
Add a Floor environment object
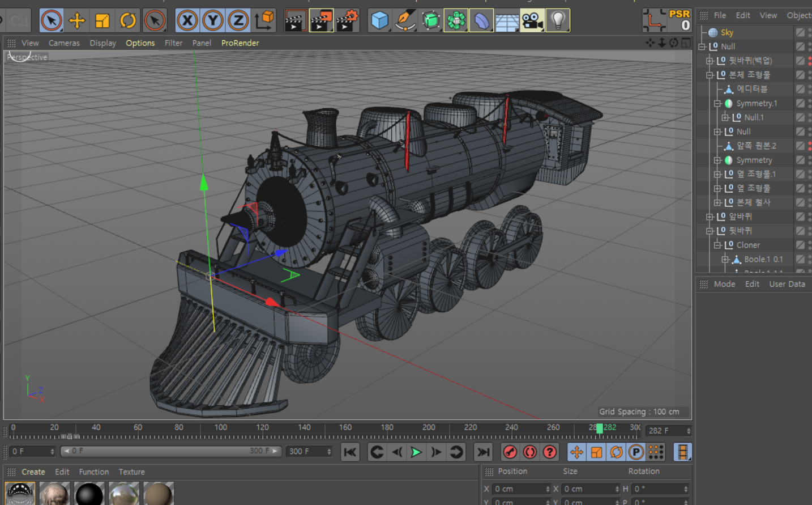pyautogui.click(x=507, y=21)
